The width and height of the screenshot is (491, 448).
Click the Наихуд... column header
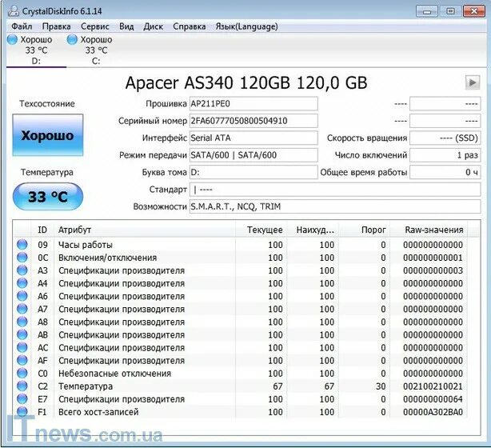313,230
